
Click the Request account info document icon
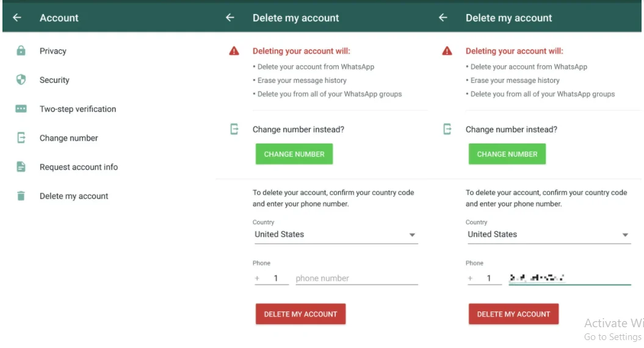(x=21, y=167)
